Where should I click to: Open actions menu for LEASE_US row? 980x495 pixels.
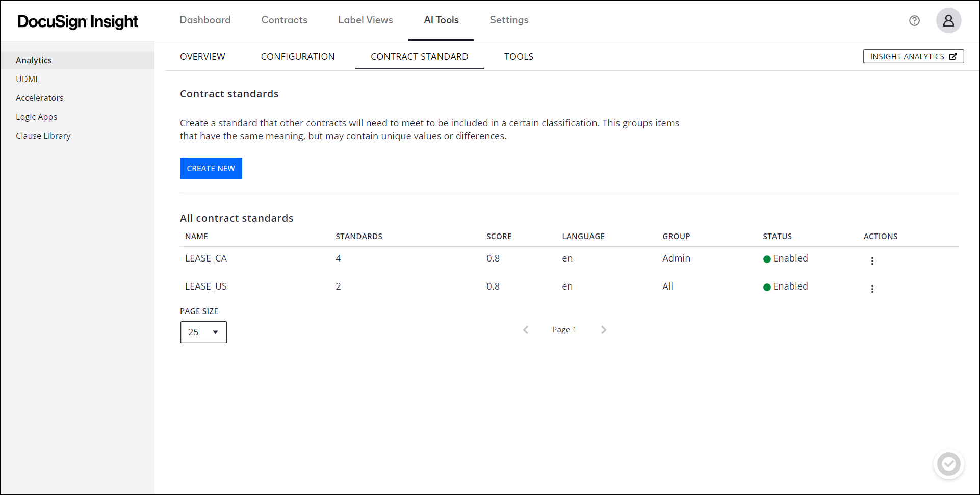pos(872,289)
